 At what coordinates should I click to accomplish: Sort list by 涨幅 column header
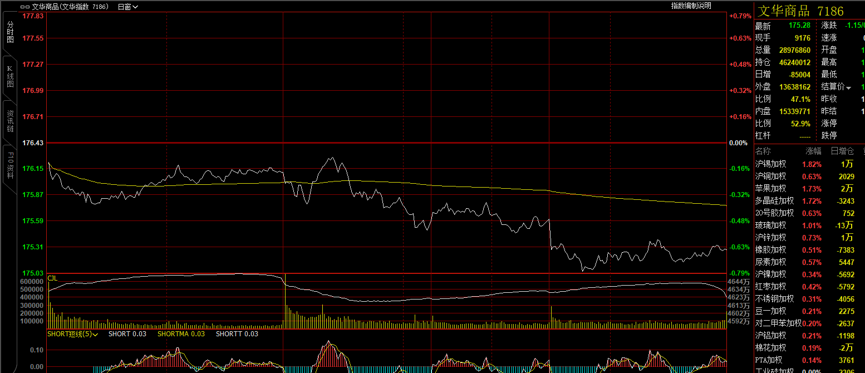coord(813,151)
